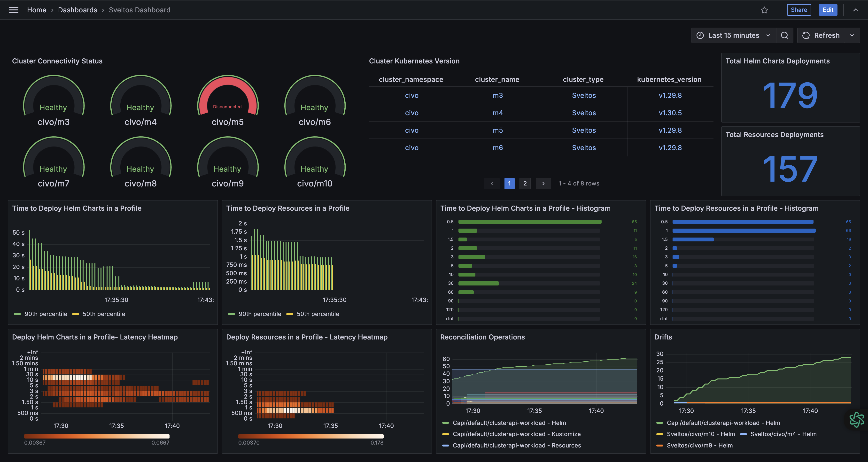Click the Edit button
This screenshot has width=868, height=462.
pyautogui.click(x=828, y=10)
